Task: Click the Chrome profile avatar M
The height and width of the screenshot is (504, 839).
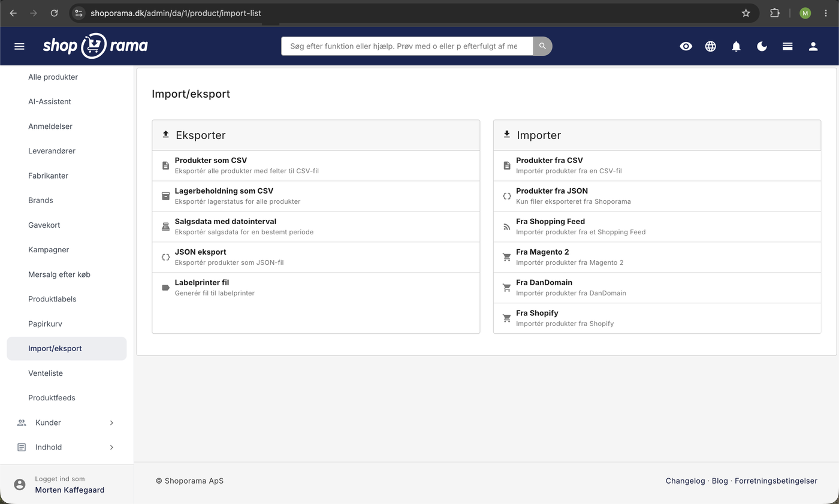Action: [805, 13]
